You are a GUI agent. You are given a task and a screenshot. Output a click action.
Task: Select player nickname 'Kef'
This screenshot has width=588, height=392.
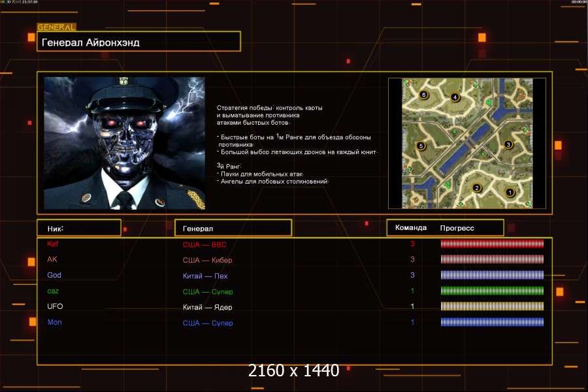coord(52,244)
